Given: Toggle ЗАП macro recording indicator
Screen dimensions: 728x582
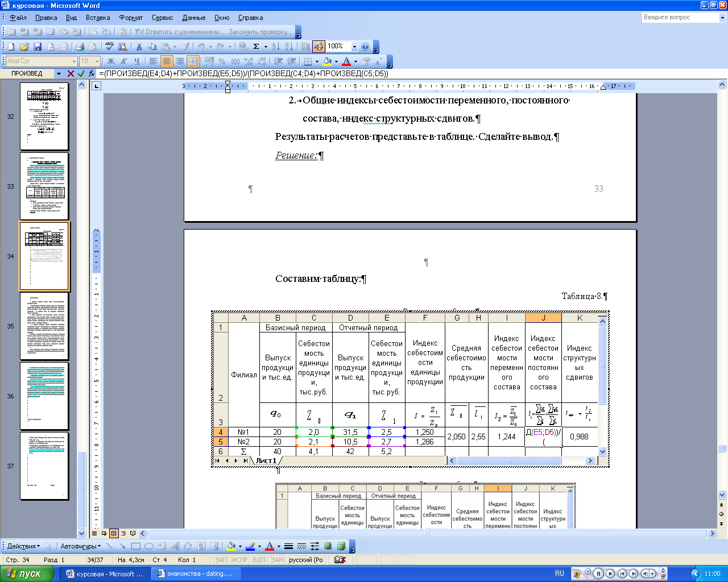Looking at the screenshot, I should tap(221, 560).
